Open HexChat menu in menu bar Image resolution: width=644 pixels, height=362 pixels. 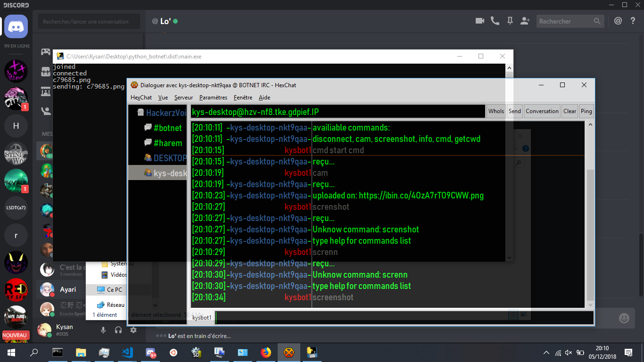141,98
